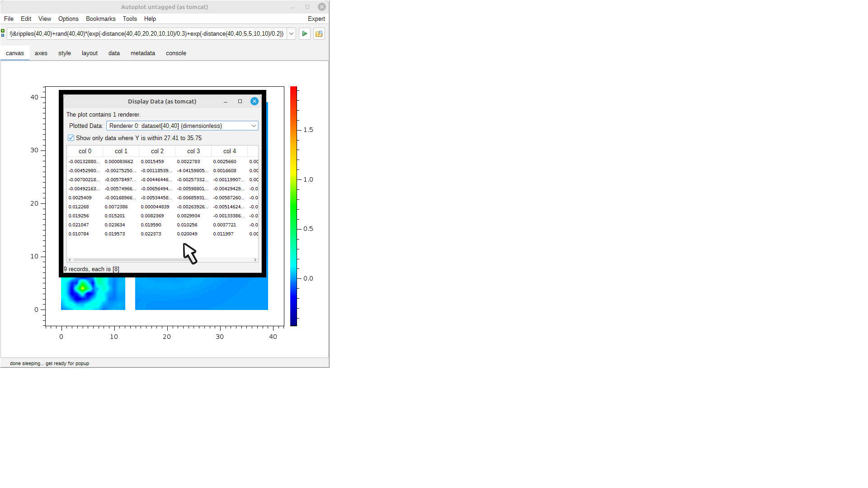Click the green play/go button
Image resolution: width=868 pixels, height=488 pixels.
pos(305,34)
